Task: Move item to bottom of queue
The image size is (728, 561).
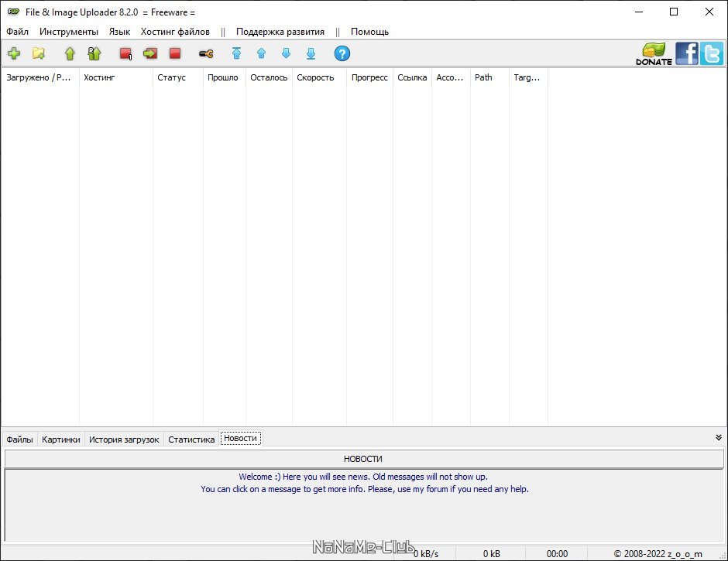Action: [311, 54]
